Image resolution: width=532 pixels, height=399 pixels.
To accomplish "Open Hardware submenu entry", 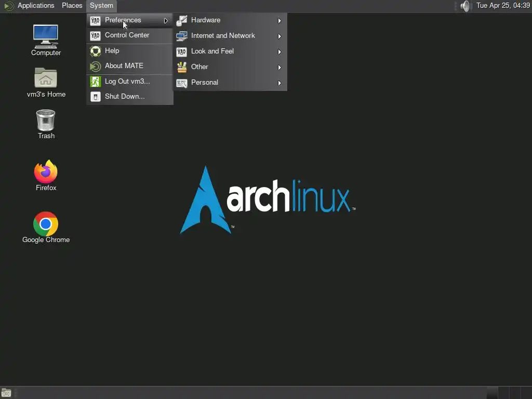I will 230,20.
